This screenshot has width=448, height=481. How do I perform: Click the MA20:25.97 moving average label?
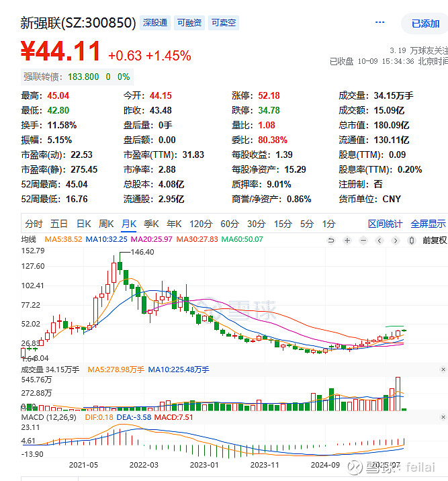(152, 239)
